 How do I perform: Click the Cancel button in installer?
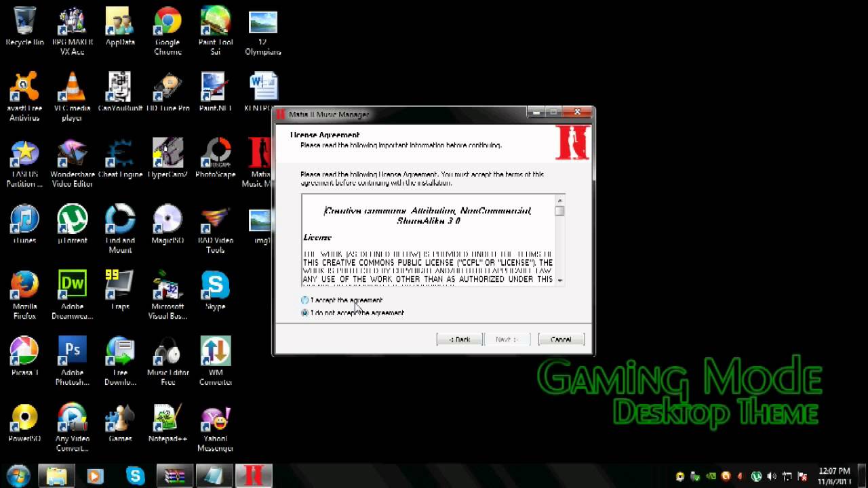tap(561, 340)
